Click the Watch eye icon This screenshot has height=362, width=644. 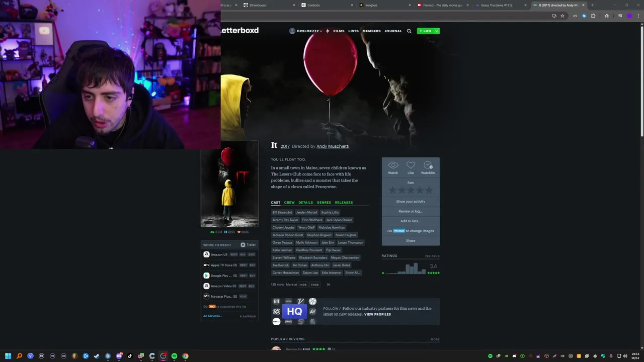tap(393, 165)
